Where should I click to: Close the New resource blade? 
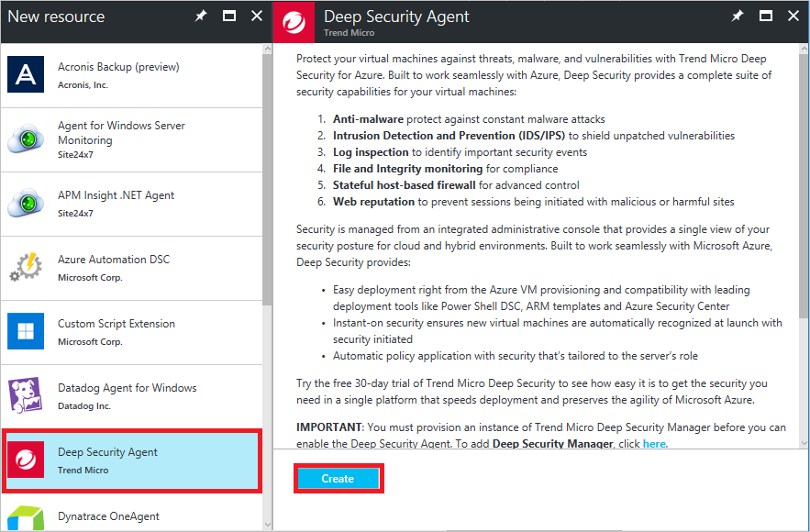[x=257, y=16]
